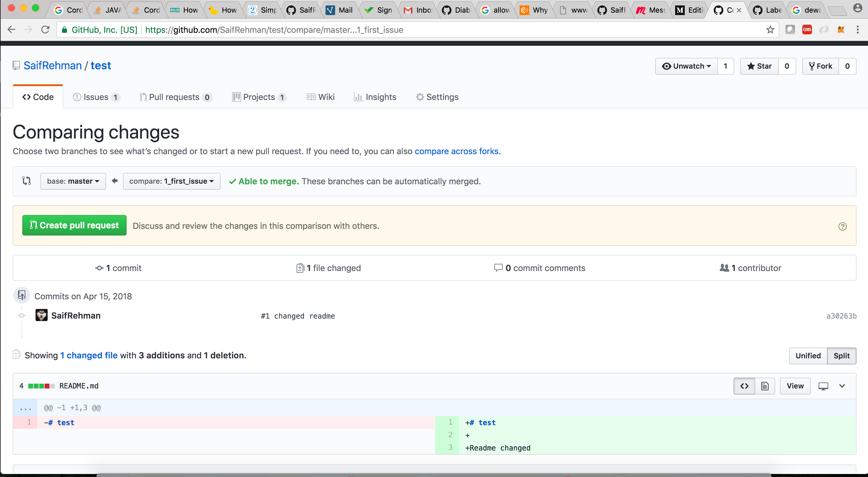This screenshot has width=868, height=477.
Task: Open the SaifRehman avatar thumbnail
Action: click(42, 315)
